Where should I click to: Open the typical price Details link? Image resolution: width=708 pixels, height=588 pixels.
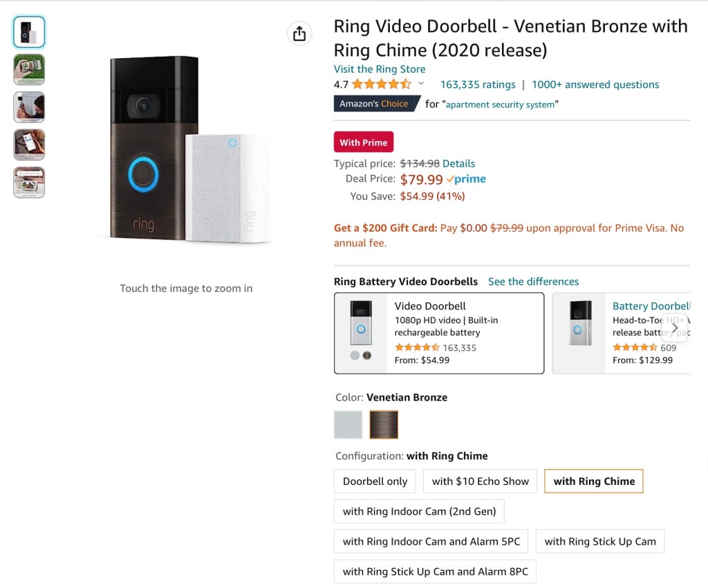pyautogui.click(x=458, y=164)
